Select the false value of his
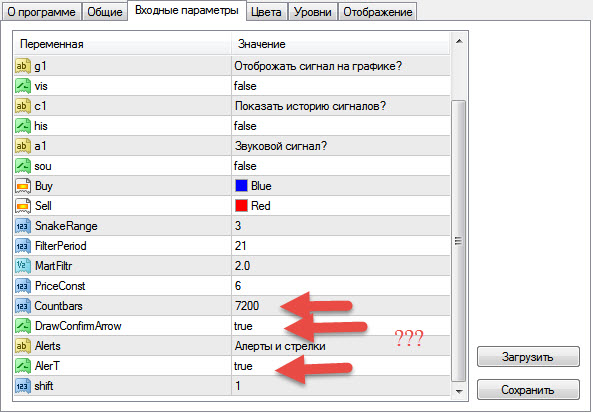Screen dimensions: 593x413 tap(245, 126)
